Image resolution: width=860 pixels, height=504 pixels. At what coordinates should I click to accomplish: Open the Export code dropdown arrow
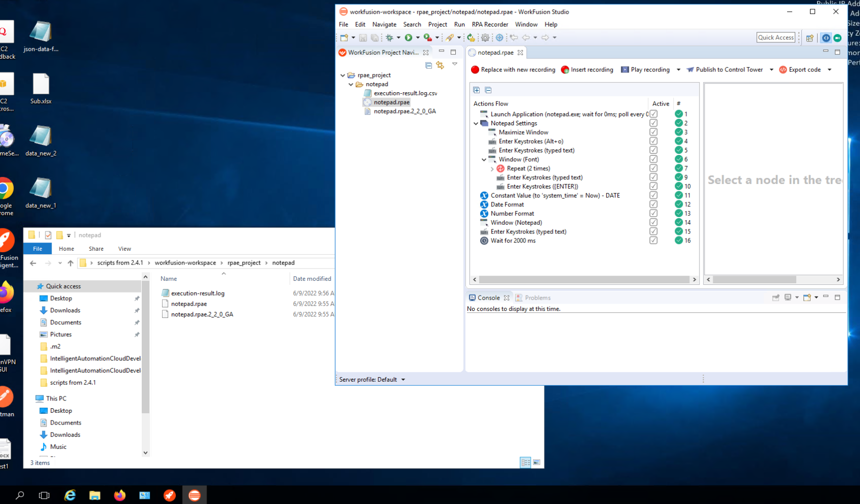point(829,70)
